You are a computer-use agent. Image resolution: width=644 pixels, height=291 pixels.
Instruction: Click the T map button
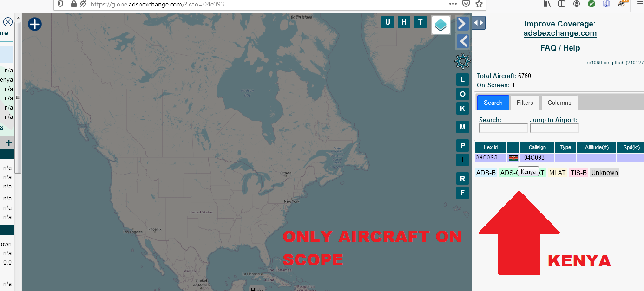coord(420,22)
